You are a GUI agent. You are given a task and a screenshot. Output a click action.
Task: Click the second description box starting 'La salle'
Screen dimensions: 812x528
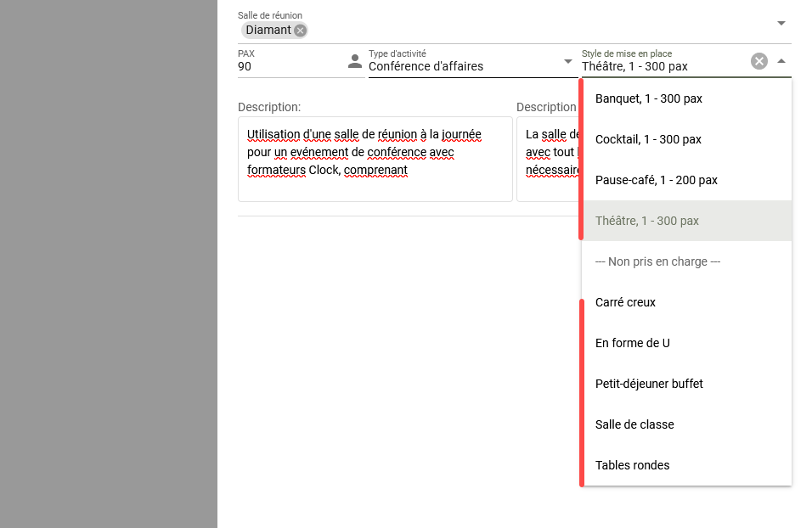(549, 159)
